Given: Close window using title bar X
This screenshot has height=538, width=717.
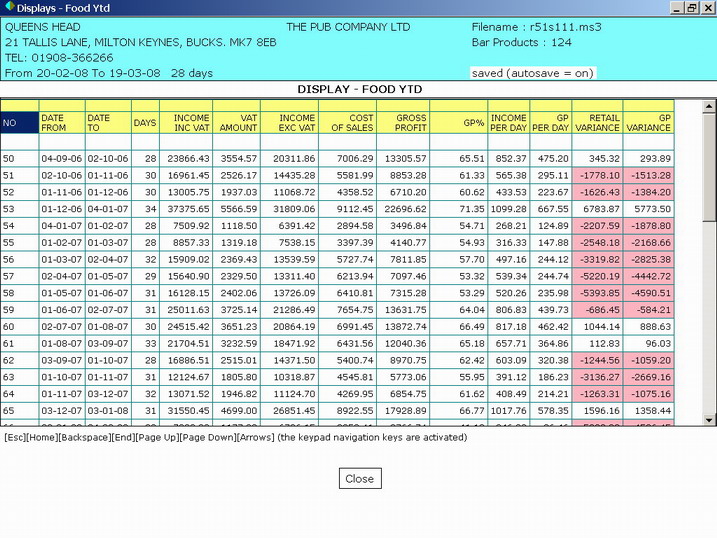Looking at the screenshot, I should tap(706, 8).
